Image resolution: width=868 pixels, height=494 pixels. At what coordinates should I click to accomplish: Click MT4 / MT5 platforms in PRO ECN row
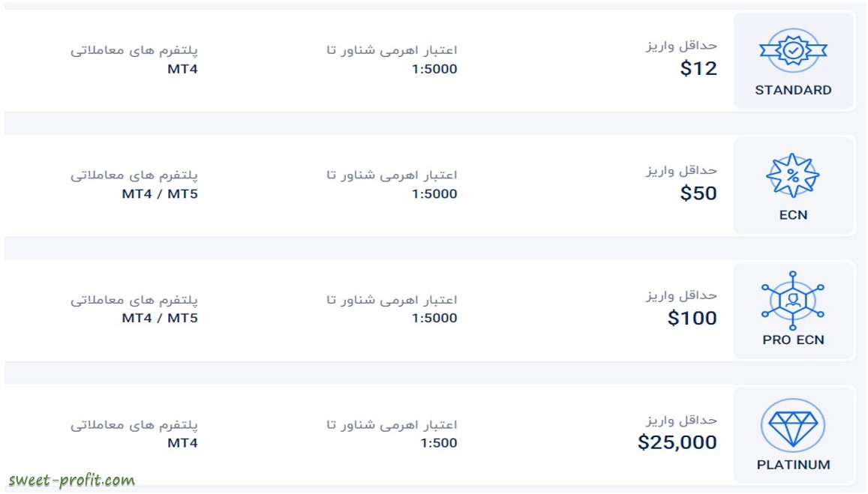[x=160, y=318]
